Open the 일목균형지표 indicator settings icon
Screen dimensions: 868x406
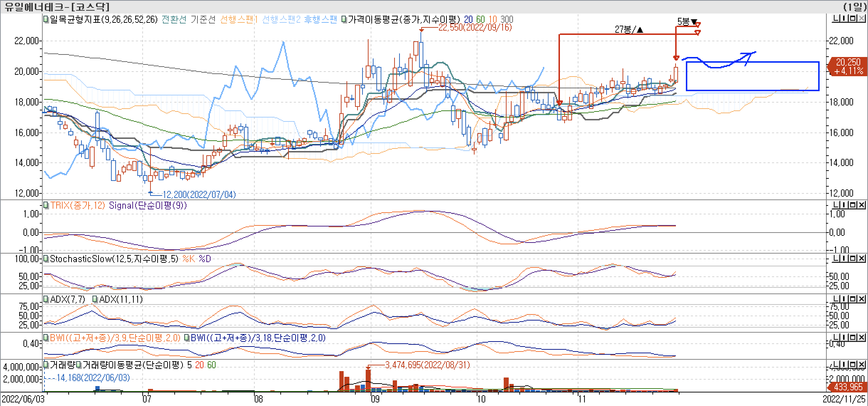click(46, 20)
